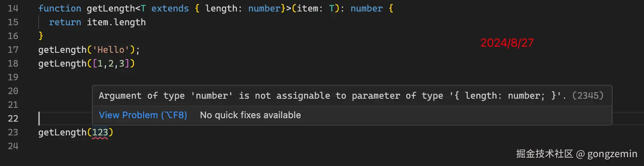644x166 pixels.
Task: Click line number 22 of the active line
Action: 13,119
